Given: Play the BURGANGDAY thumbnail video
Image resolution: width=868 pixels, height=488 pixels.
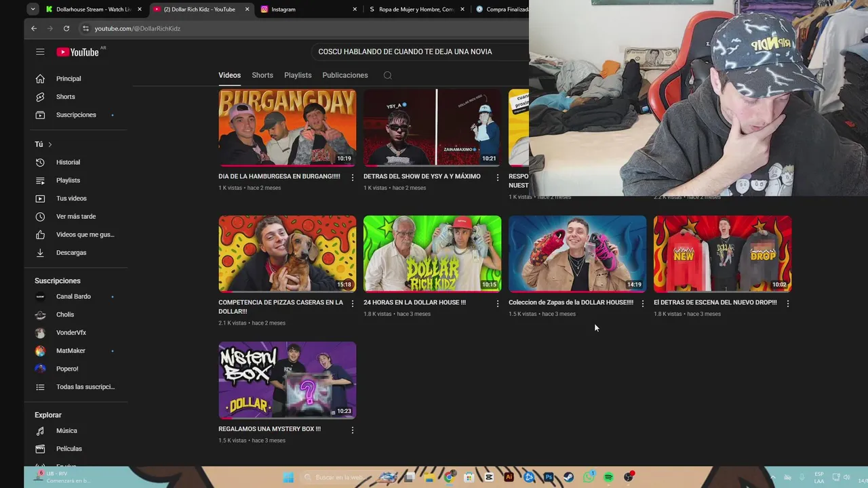Looking at the screenshot, I should pos(287,127).
